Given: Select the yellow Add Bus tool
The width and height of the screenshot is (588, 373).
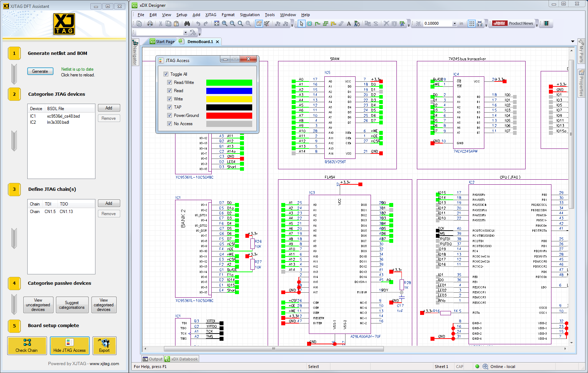Looking at the screenshot, I should click(333, 24).
